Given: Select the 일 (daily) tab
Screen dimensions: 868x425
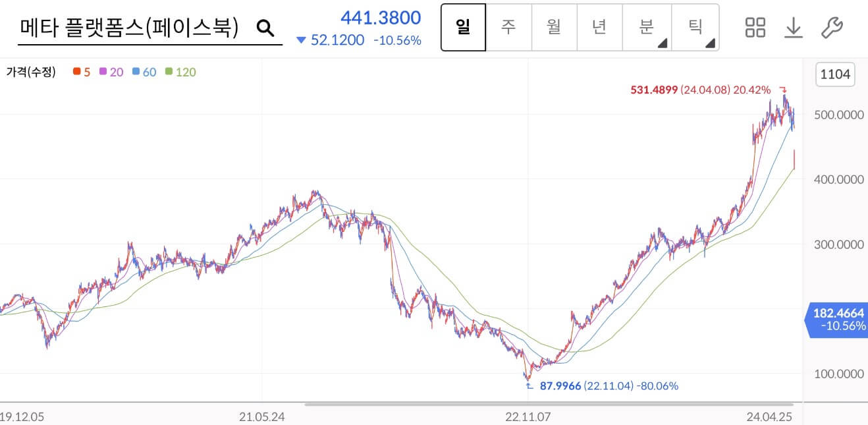Looking at the screenshot, I should click(463, 28).
